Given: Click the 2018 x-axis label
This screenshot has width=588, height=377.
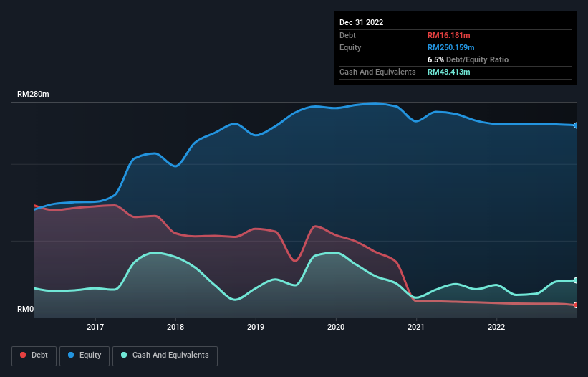Looking at the screenshot, I should (175, 327).
